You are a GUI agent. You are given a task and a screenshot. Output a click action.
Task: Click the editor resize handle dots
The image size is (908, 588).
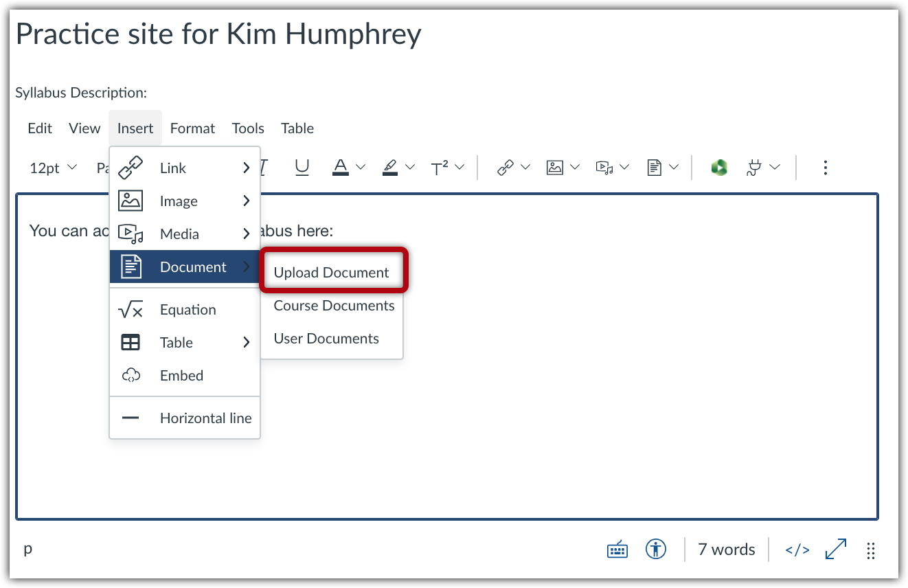(870, 550)
